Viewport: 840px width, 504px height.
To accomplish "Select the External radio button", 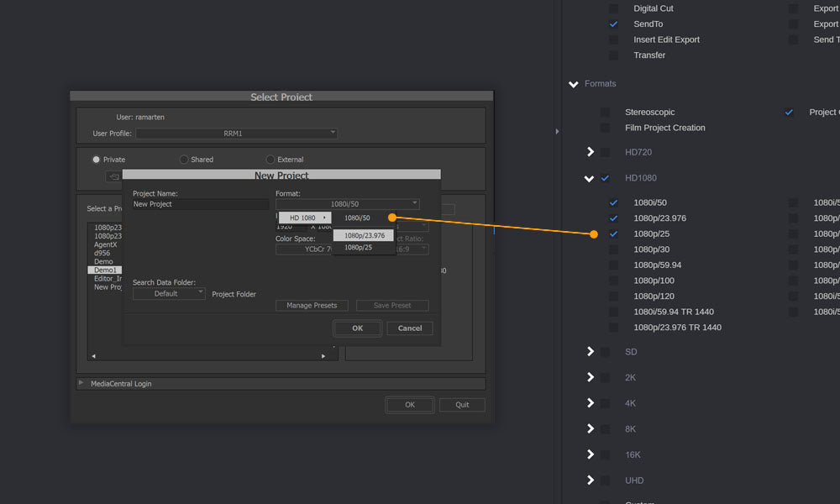I will [x=270, y=160].
